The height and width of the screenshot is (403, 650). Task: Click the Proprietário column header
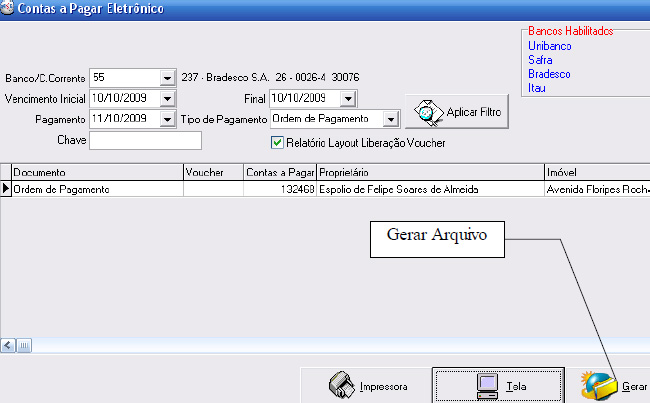pos(429,173)
